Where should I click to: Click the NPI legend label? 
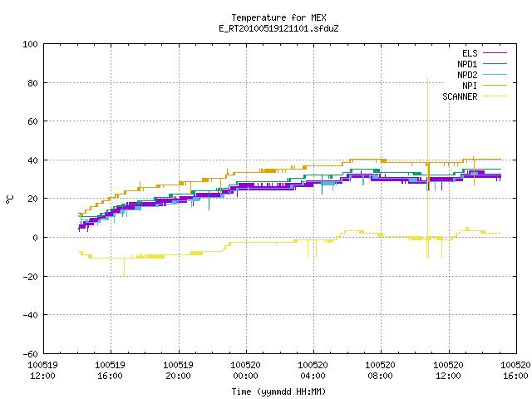pyautogui.click(x=470, y=86)
